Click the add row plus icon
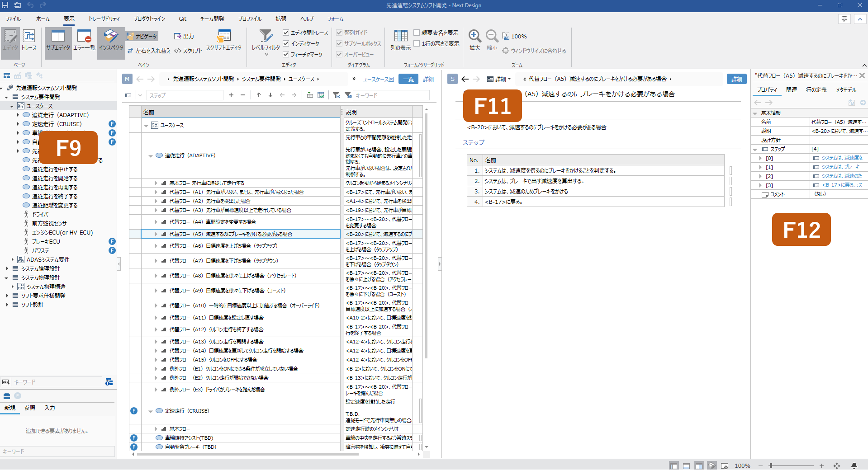 coord(231,95)
